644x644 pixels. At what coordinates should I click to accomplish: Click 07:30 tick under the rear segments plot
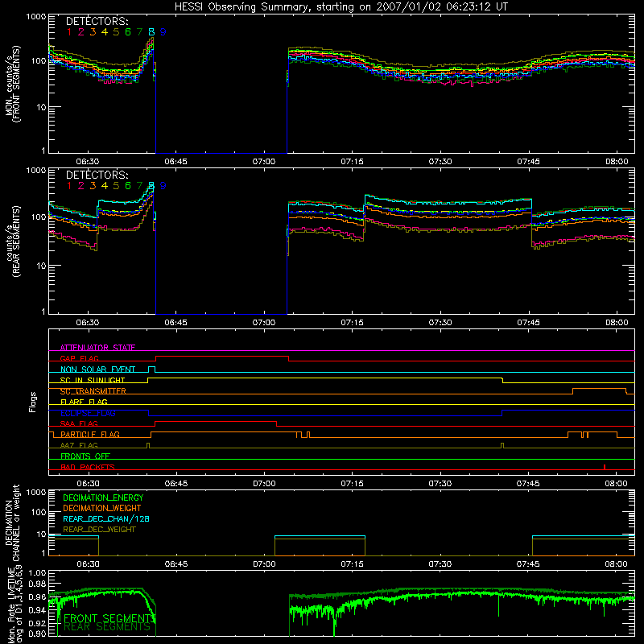click(x=440, y=323)
